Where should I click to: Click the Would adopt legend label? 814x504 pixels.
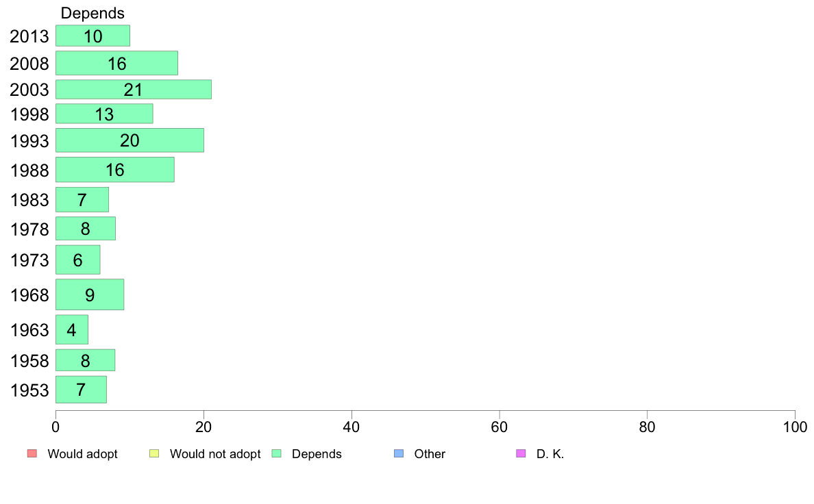[x=82, y=453]
